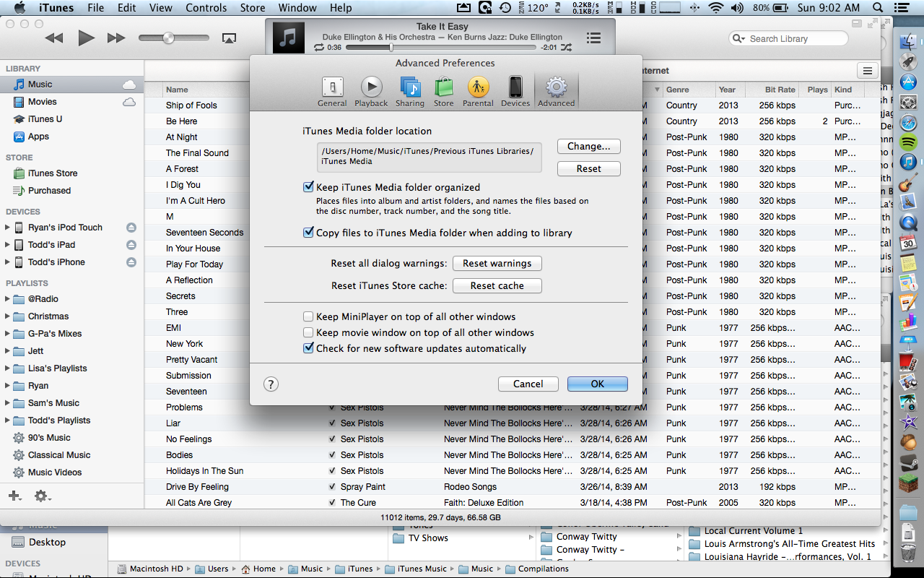Open the sidebar gear actions menu
Viewport: 924px width, 578px height.
[x=42, y=496]
